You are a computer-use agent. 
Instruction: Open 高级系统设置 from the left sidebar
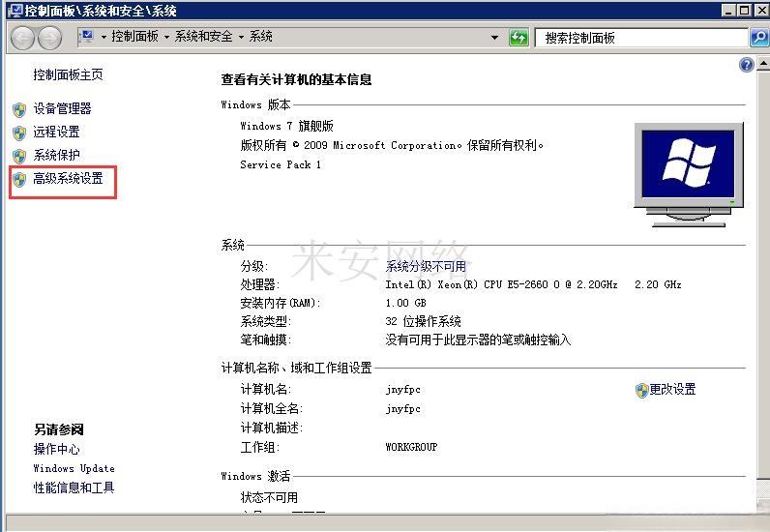[x=68, y=179]
